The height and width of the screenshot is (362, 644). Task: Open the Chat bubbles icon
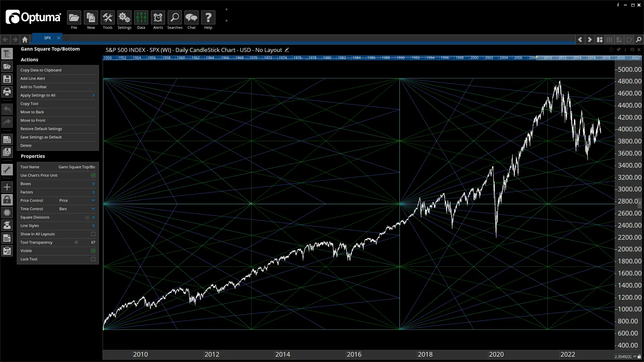(x=192, y=18)
